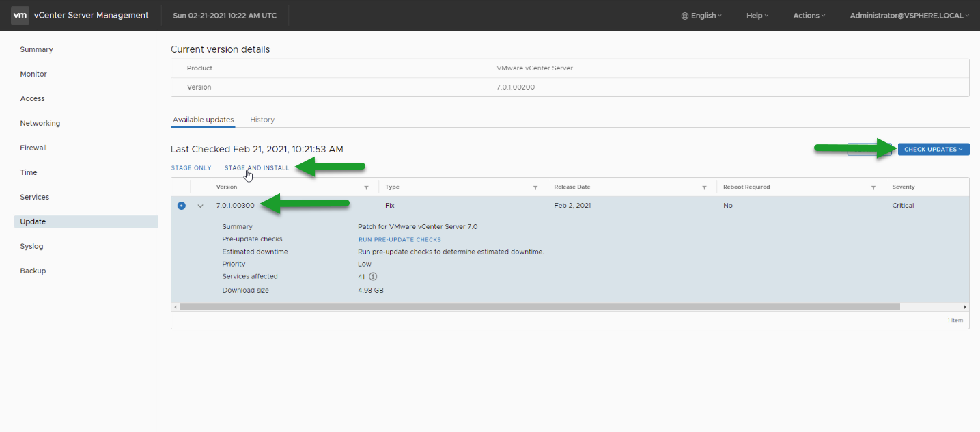The height and width of the screenshot is (432, 980).
Task: Click the Critical severity cell
Action: [x=903, y=206]
